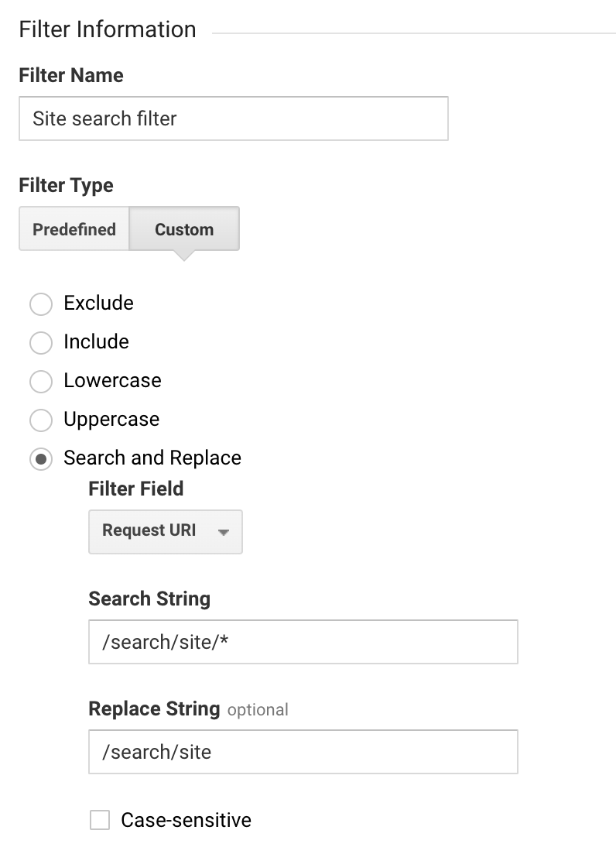Click the Exclude option label
Screen dimensions: 616x861
[99, 303]
